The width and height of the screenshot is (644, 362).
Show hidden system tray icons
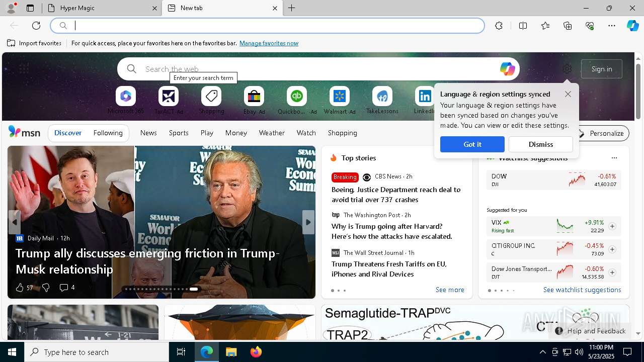click(542, 352)
